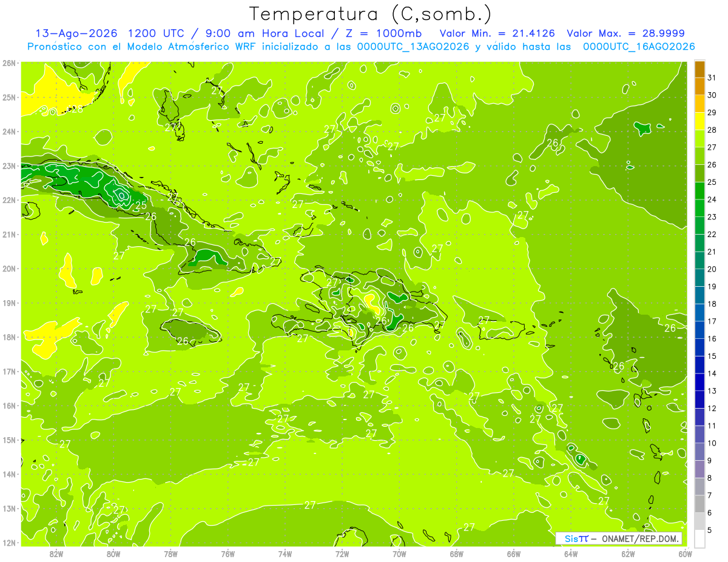Click 'Valor Min. = 21.4126' readout

(x=497, y=33)
